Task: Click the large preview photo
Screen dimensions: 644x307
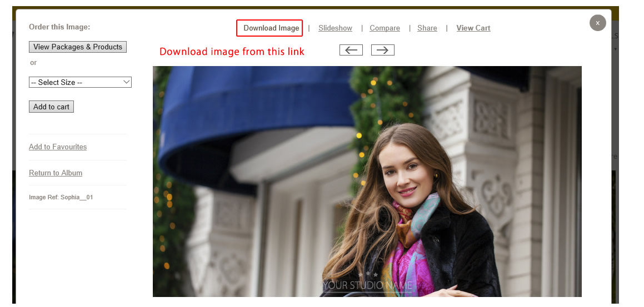Action: pyautogui.click(x=367, y=182)
